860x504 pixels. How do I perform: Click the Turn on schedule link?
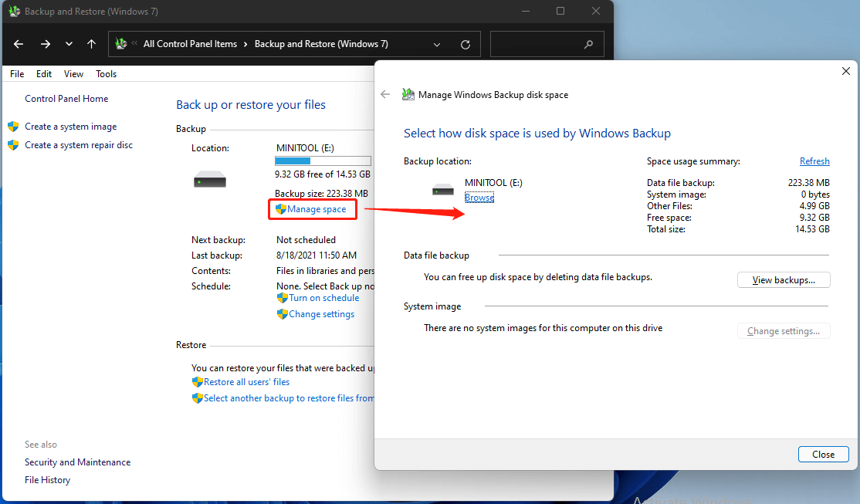[x=324, y=298]
